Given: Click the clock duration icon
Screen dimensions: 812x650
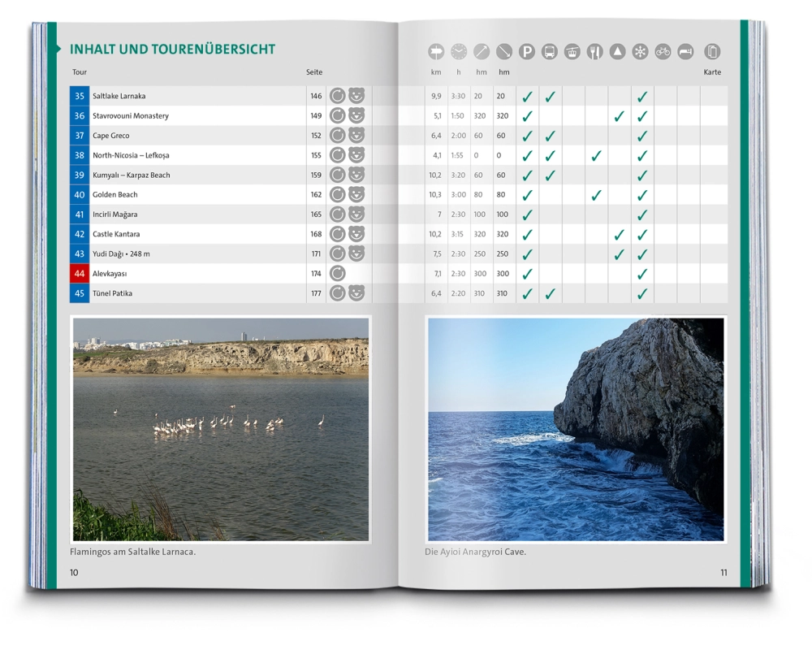Looking at the screenshot, I should click(x=459, y=52).
